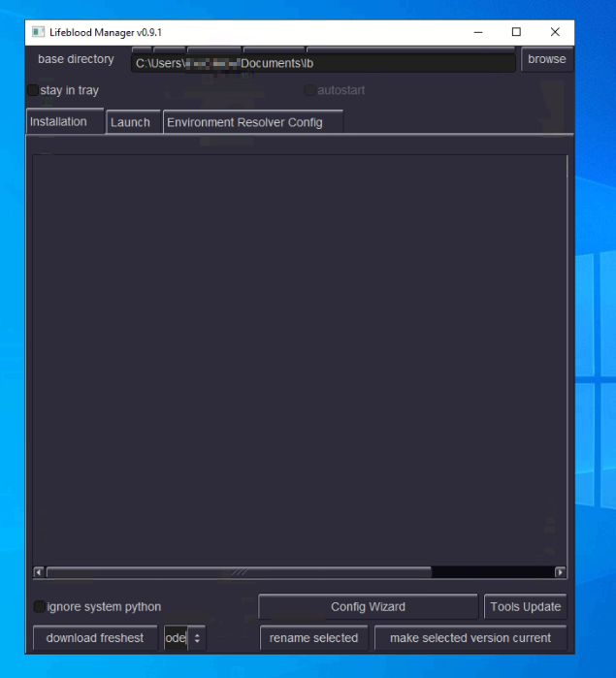
Task: Click the rename selected button
Action: [313, 638]
